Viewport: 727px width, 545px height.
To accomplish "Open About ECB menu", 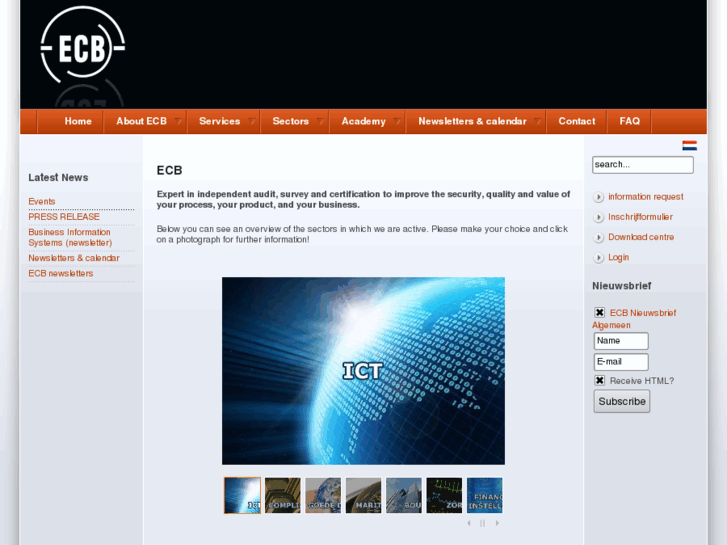I will [141, 122].
